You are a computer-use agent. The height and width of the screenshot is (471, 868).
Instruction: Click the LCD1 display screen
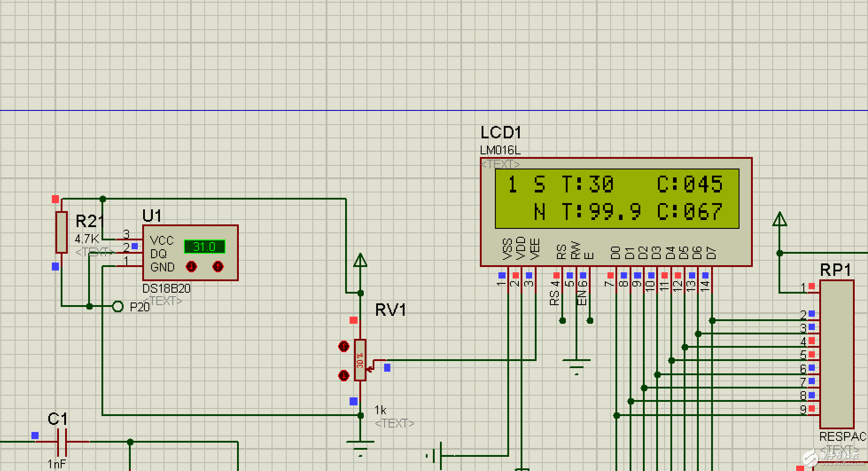pyautogui.click(x=617, y=198)
